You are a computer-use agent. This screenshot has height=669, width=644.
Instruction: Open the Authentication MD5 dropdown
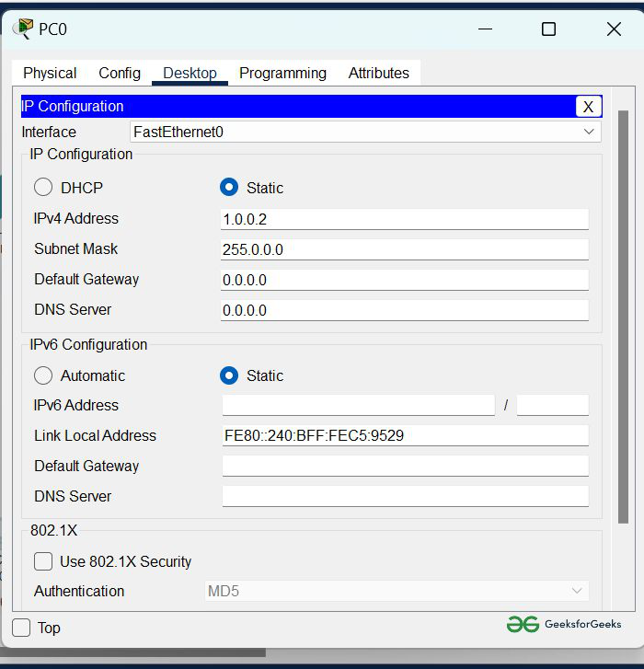[397, 591]
